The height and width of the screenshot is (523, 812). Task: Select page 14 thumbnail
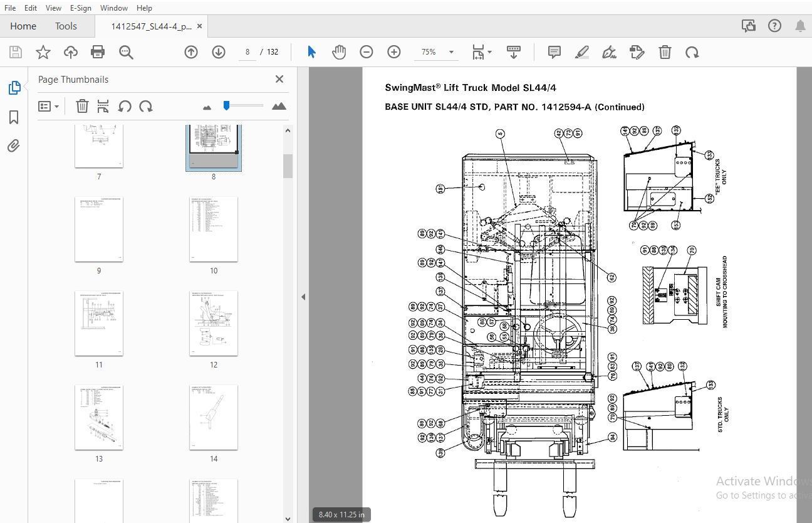(214, 417)
